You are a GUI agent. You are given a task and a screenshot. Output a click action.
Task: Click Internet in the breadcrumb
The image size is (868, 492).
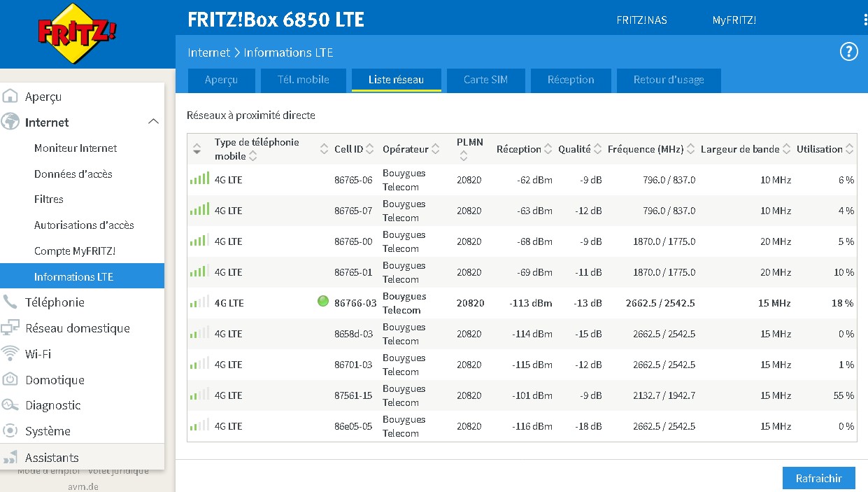208,52
